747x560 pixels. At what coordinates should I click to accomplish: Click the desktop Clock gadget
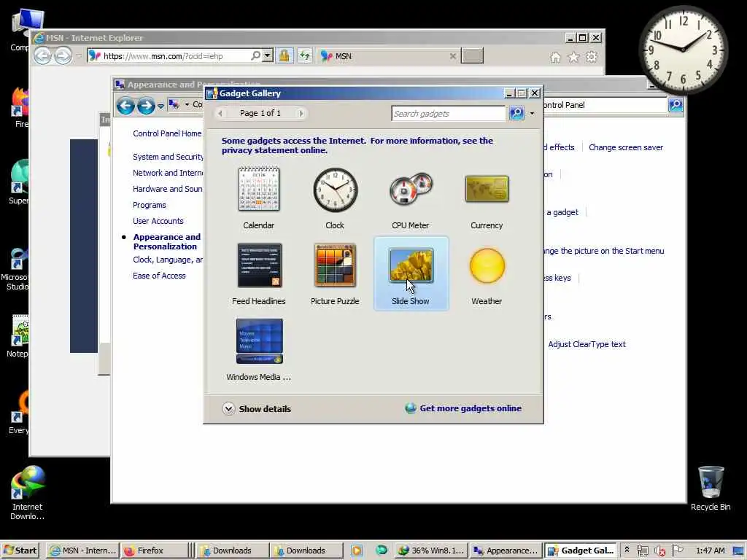point(683,50)
